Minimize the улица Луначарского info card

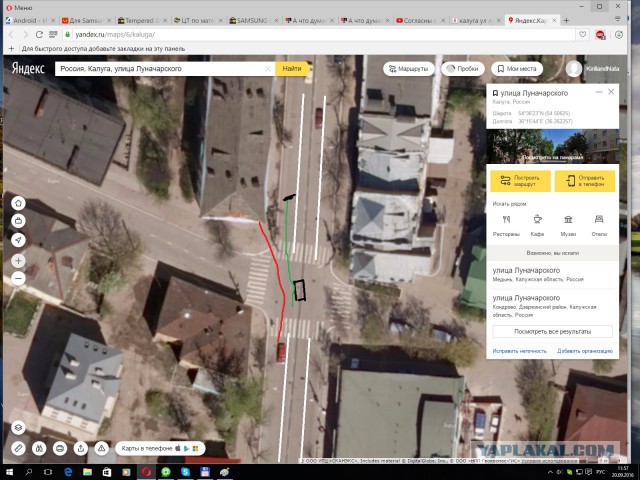click(x=599, y=92)
